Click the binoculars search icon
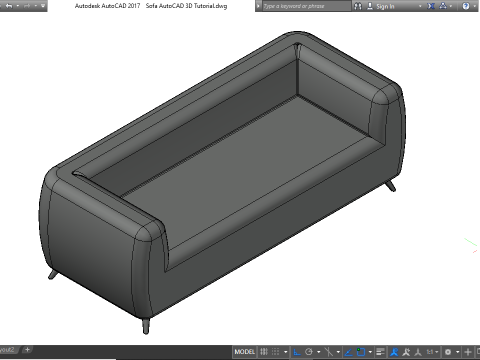The width and height of the screenshot is (480, 360). (358, 6)
